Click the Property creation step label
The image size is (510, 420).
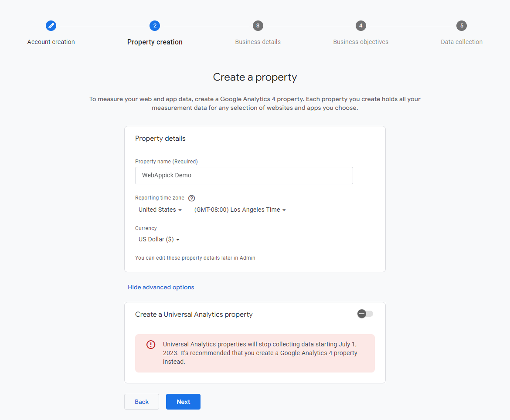[155, 42]
